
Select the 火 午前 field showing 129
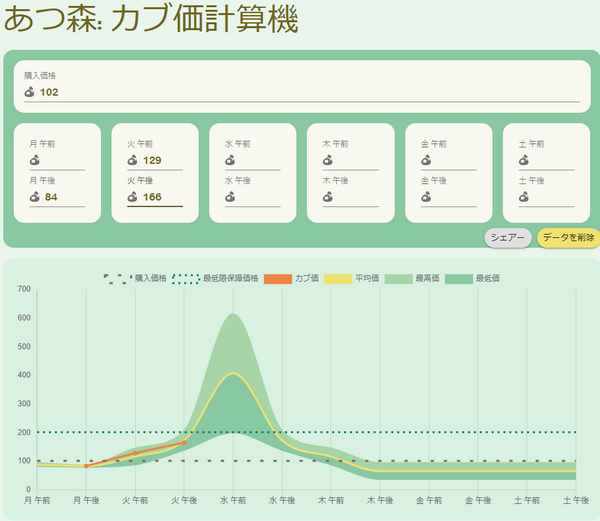(155, 161)
